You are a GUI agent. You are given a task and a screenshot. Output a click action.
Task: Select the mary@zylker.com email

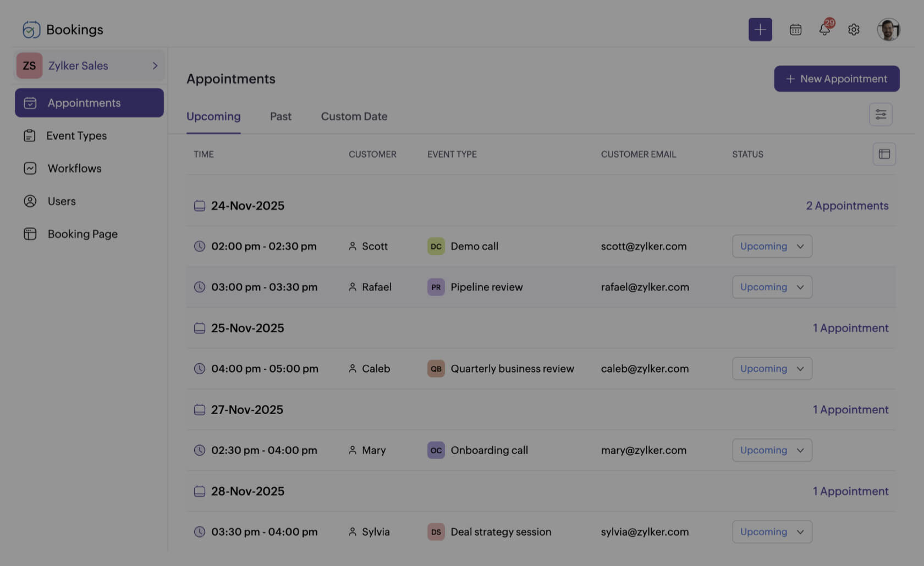pyautogui.click(x=643, y=450)
